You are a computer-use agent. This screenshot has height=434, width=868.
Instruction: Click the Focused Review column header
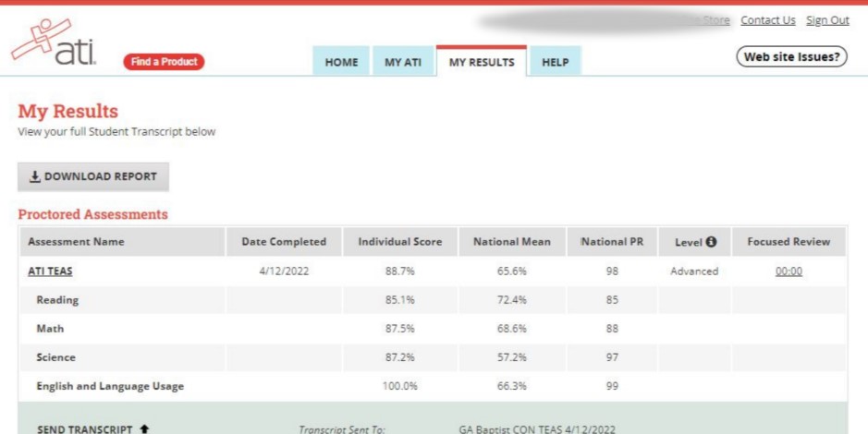tap(789, 242)
